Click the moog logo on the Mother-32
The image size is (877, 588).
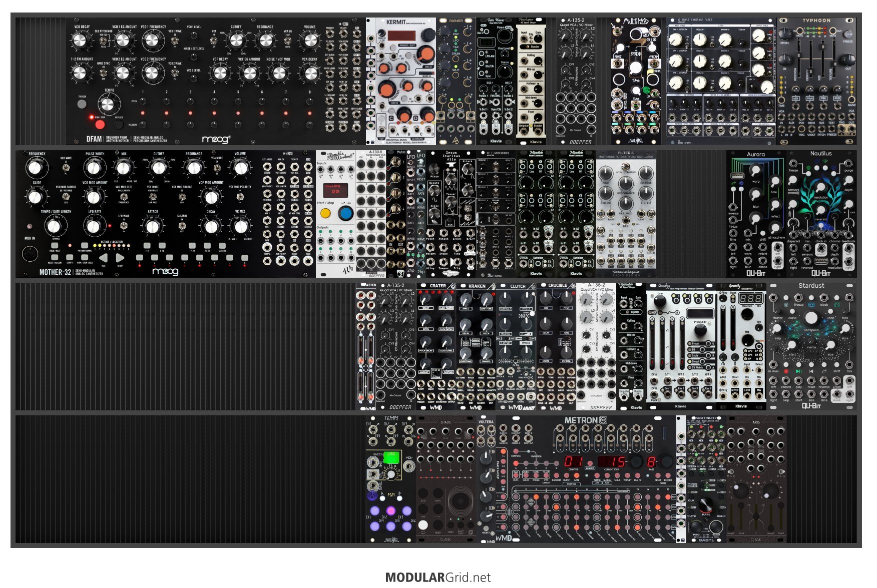click(165, 271)
